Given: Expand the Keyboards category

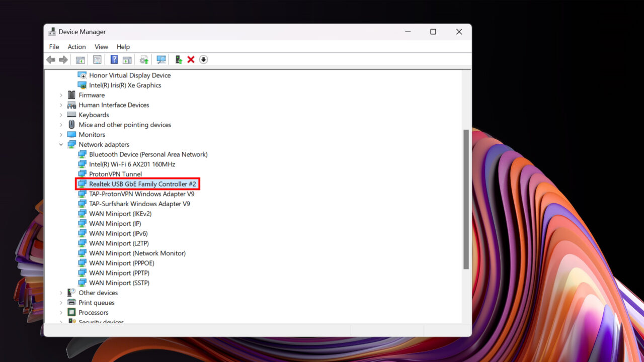Looking at the screenshot, I should pos(61,115).
